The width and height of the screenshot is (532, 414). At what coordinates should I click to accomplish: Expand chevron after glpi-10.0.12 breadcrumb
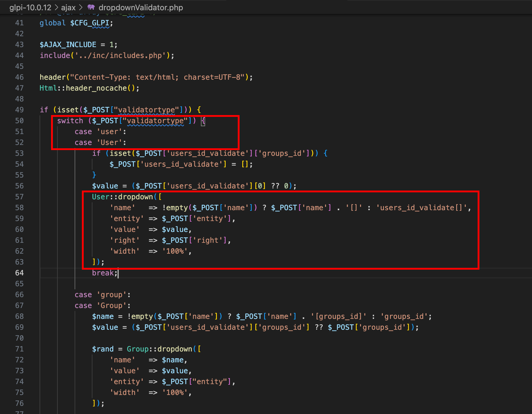[56, 8]
